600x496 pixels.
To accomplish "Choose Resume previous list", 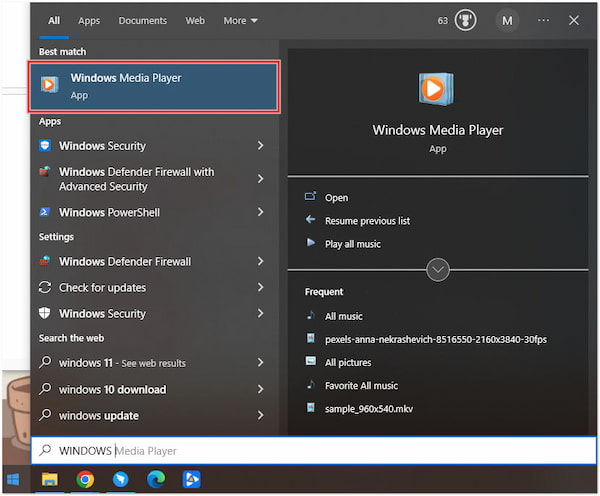I will click(x=367, y=221).
